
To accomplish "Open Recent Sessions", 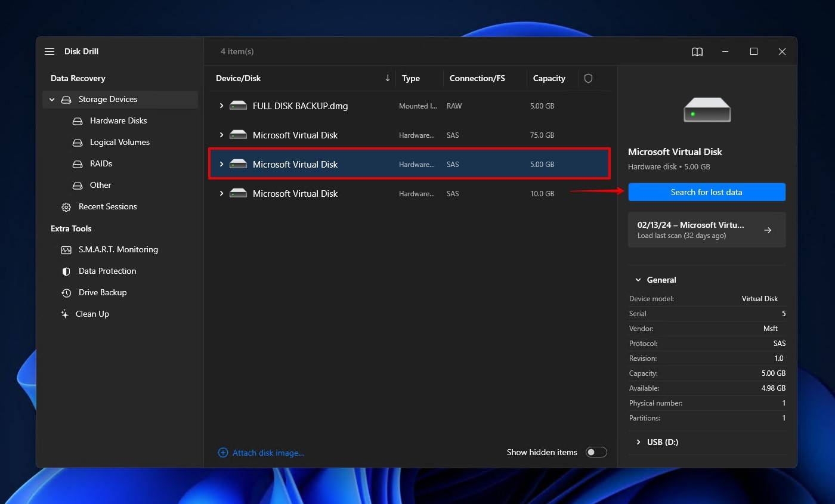I will [108, 206].
